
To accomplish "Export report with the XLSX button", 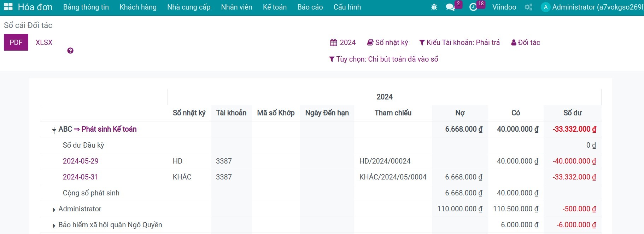I will pos(44,42).
